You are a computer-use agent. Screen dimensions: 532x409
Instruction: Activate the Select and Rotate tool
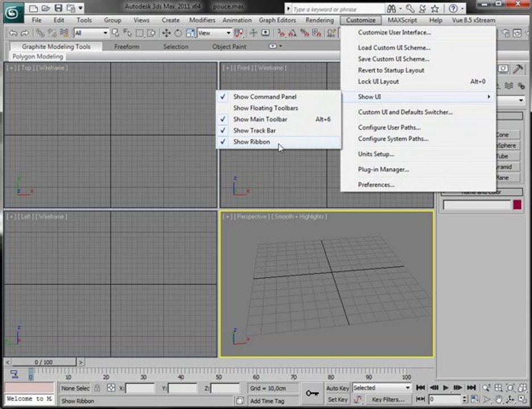tap(178, 34)
